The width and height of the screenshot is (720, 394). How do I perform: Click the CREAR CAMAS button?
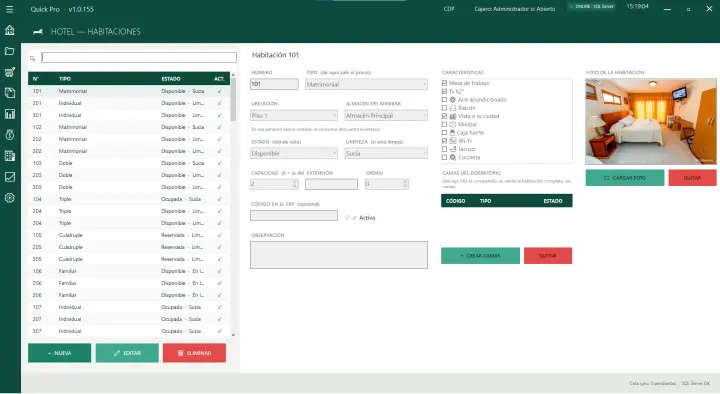point(480,256)
